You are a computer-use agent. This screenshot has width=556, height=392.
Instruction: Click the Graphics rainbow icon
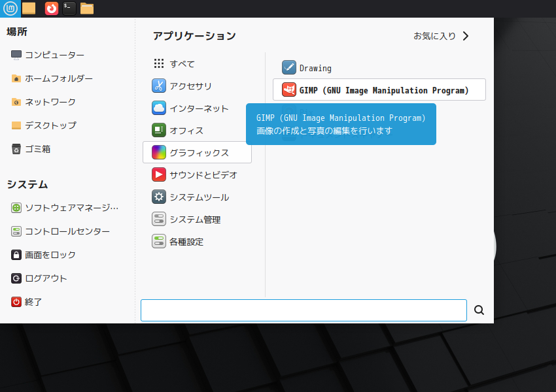(x=159, y=153)
